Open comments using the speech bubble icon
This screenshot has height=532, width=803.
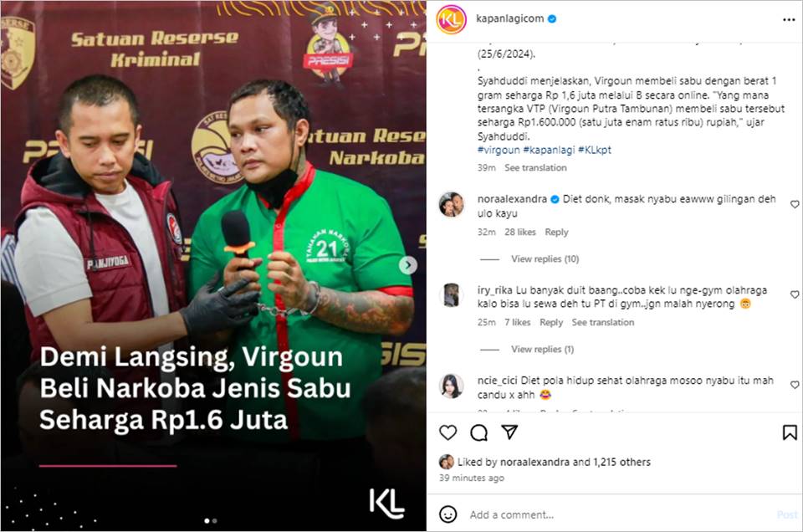click(x=478, y=432)
